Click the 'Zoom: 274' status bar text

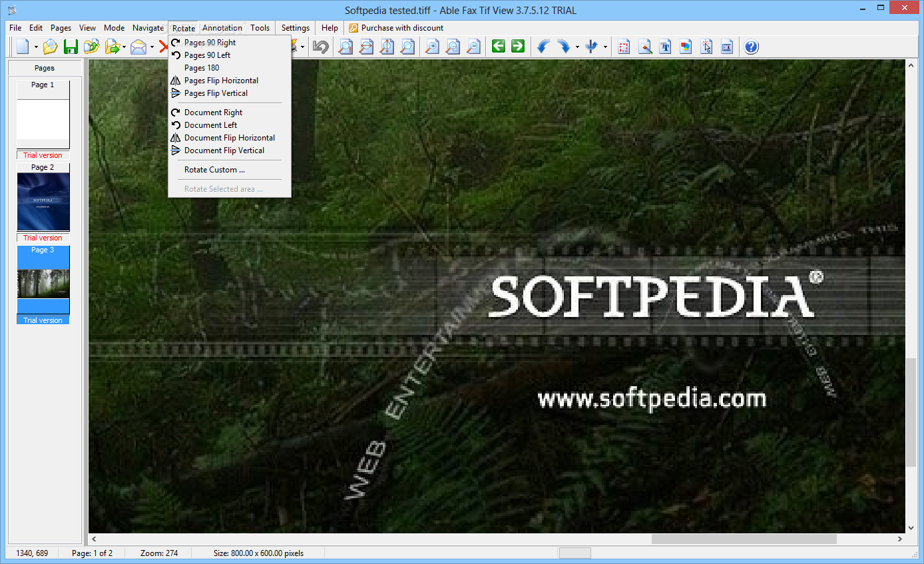(159, 553)
